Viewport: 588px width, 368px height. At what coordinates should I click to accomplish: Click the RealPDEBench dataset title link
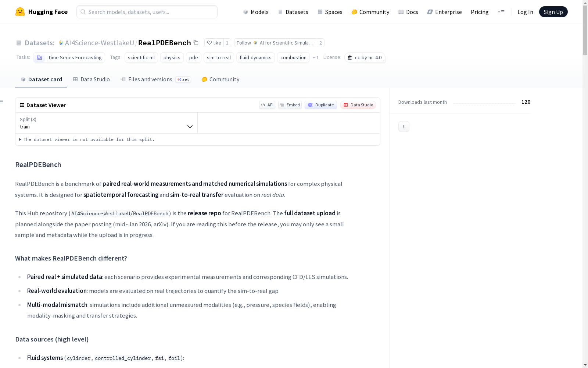pos(165,43)
